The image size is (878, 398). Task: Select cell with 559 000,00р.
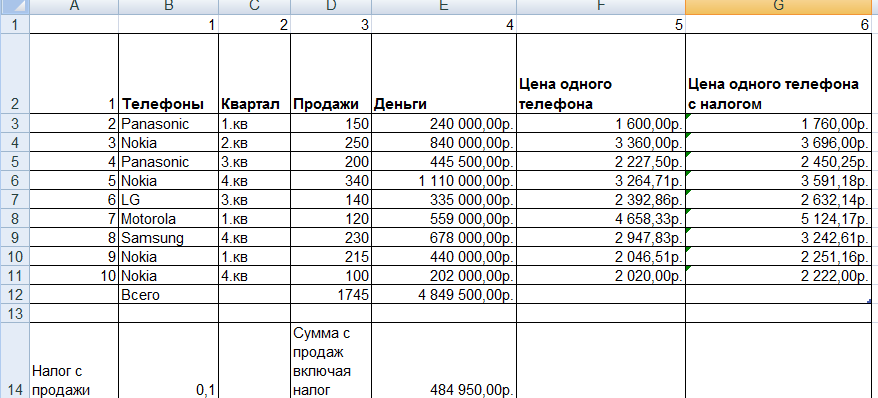point(444,219)
